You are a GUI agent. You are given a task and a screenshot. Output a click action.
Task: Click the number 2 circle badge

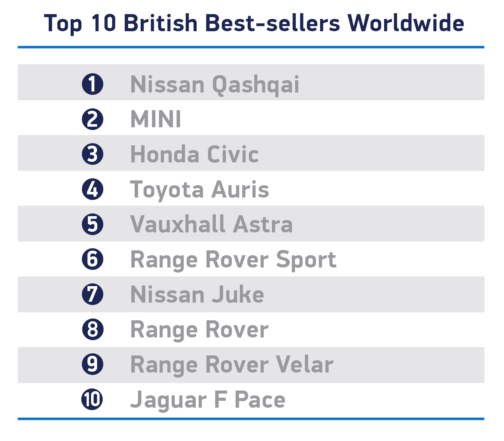point(93,119)
